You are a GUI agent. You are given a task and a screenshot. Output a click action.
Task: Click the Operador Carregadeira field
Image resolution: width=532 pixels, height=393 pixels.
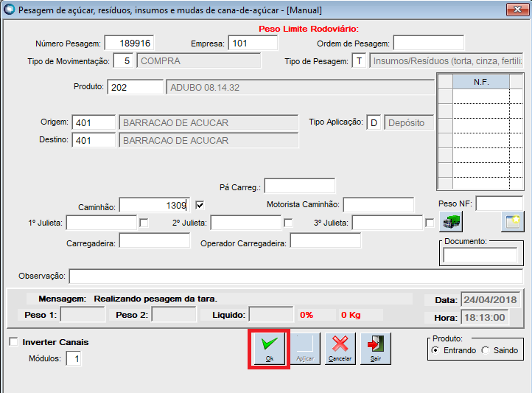(x=326, y=240)
